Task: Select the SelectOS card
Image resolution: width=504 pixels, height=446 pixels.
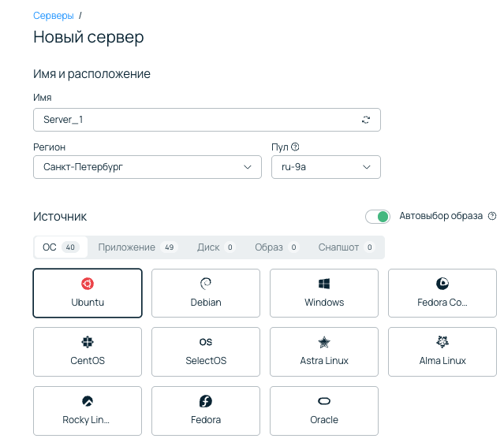Action: click(x=206, y=351)
